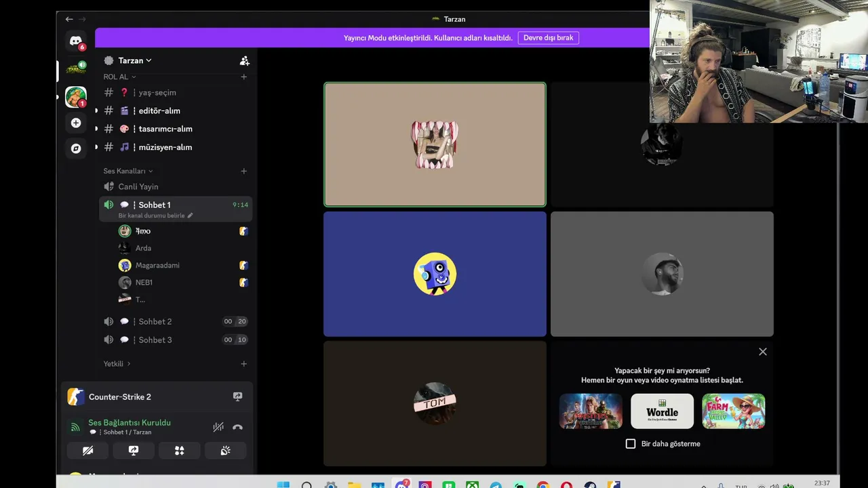Image resolution: width=868 pixels, height=488 pixels.
Task: Click the 'Ses Bağlantısı Kuruldu' status text
Action: [x=130, y=422]
